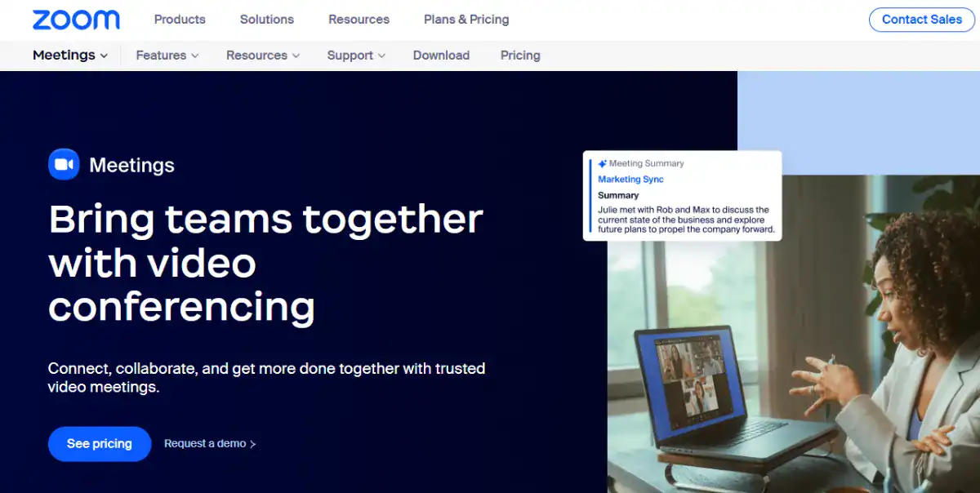Image resolution: width=980 pixels, height=493 pixels.
Task: Open the Products menu
Action: (180, 19)
